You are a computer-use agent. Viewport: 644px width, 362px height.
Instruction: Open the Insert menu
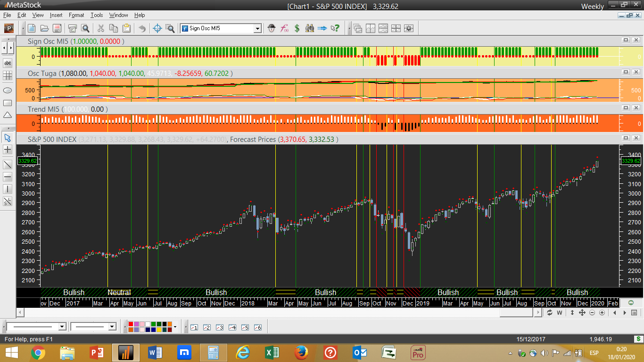[56, 15]
